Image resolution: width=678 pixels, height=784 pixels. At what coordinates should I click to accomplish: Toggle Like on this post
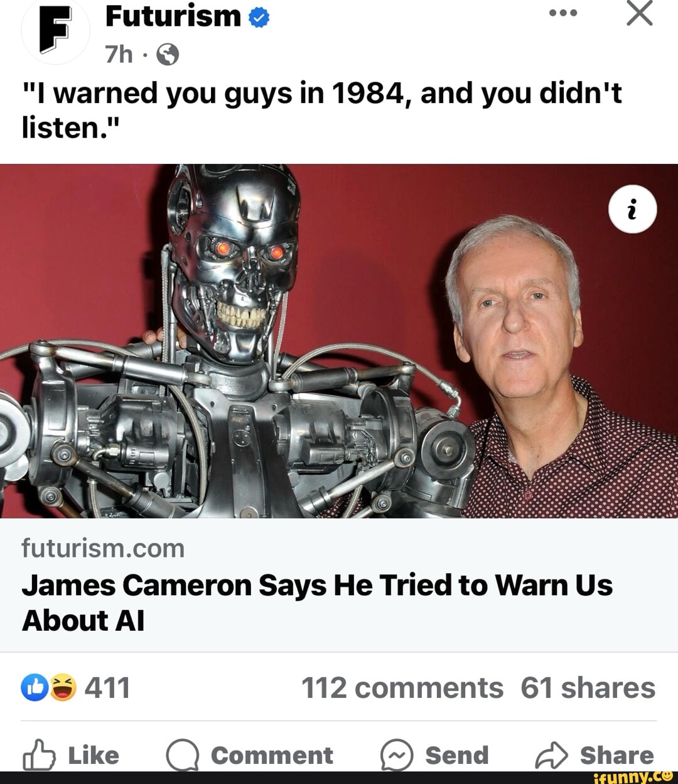click(71, 755)
